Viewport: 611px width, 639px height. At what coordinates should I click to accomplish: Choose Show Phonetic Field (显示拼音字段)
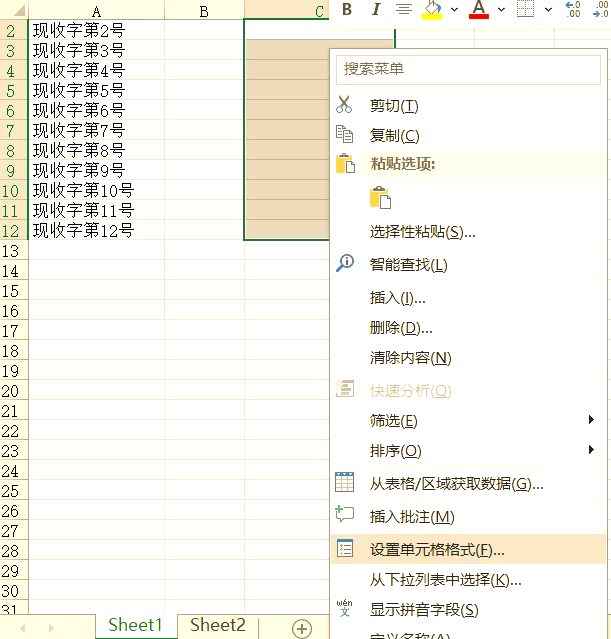click(x=468, y=610)
